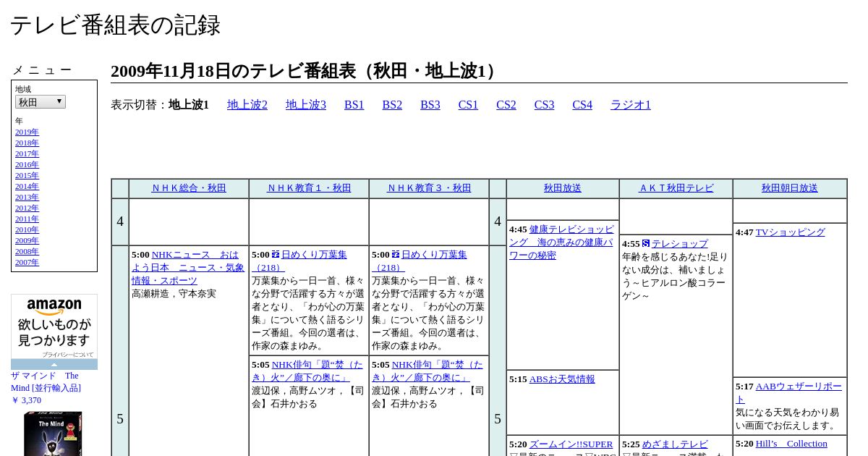Viewport: 868px width, 456px height.
Task: Switch to the 地上波2 listing
Action: [247, 105]
